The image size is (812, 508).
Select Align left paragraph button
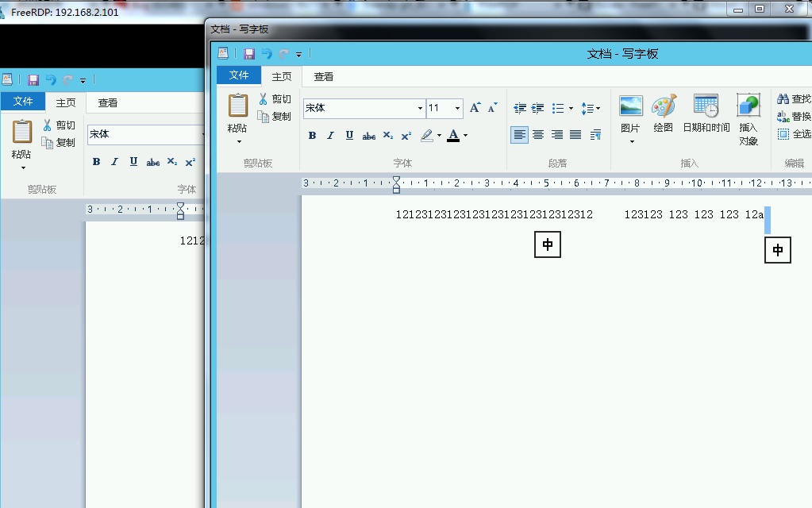(x=519, y=135)
